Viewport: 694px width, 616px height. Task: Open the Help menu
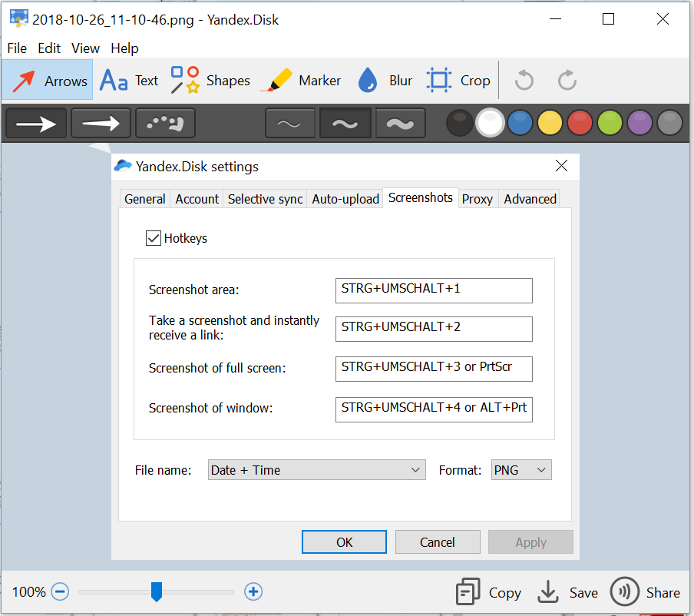(124, 48)
